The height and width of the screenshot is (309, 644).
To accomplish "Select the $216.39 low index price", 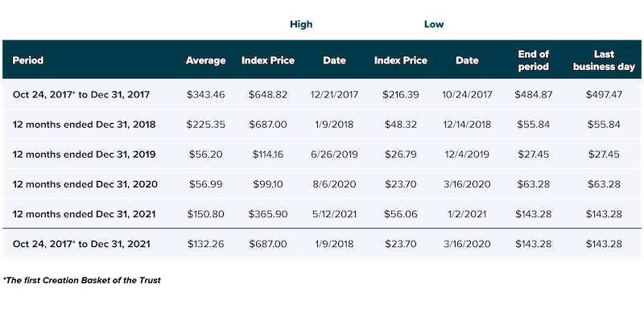I will click(400, 94).
